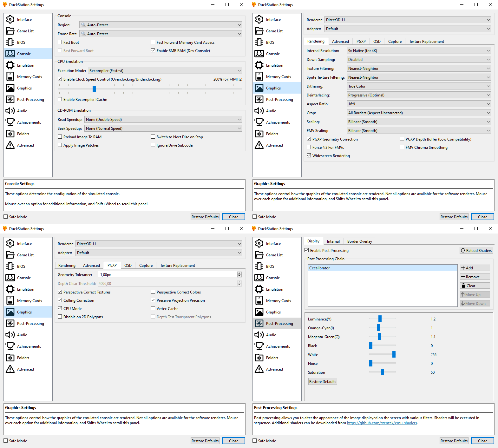Restore Defaults for shader slider options
Screen dimensions: 498x448
[323, 381]
